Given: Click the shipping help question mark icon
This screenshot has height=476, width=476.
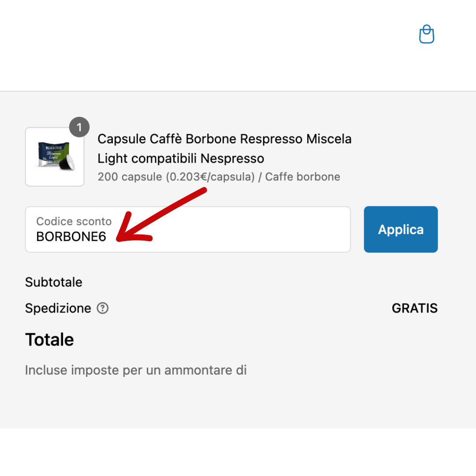Looking at the screenshot, I should pos(103,308).
